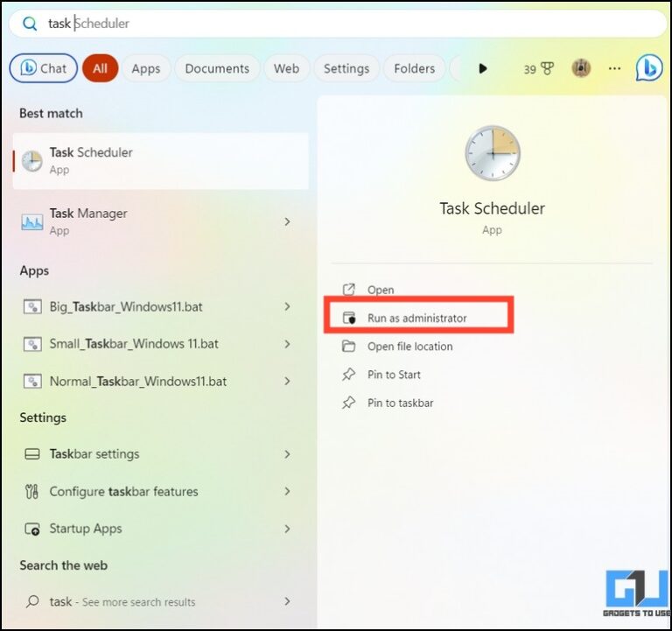Image resolution: width=672 pixels, height=631 pixels.
Task: Click the Bing icon in the top-right corner
Action: pyautogui.click(x=648, y=67)
